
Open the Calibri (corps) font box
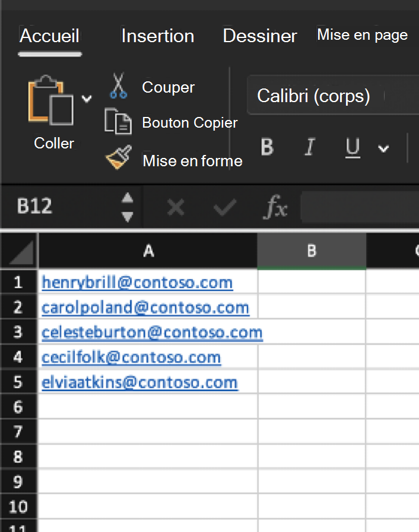pyautogui.click(x=334, y=96)
